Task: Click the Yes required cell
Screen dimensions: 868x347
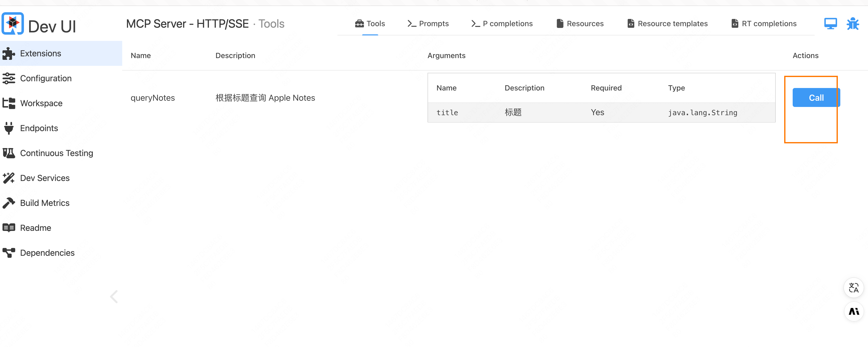Action: [597, 112]
